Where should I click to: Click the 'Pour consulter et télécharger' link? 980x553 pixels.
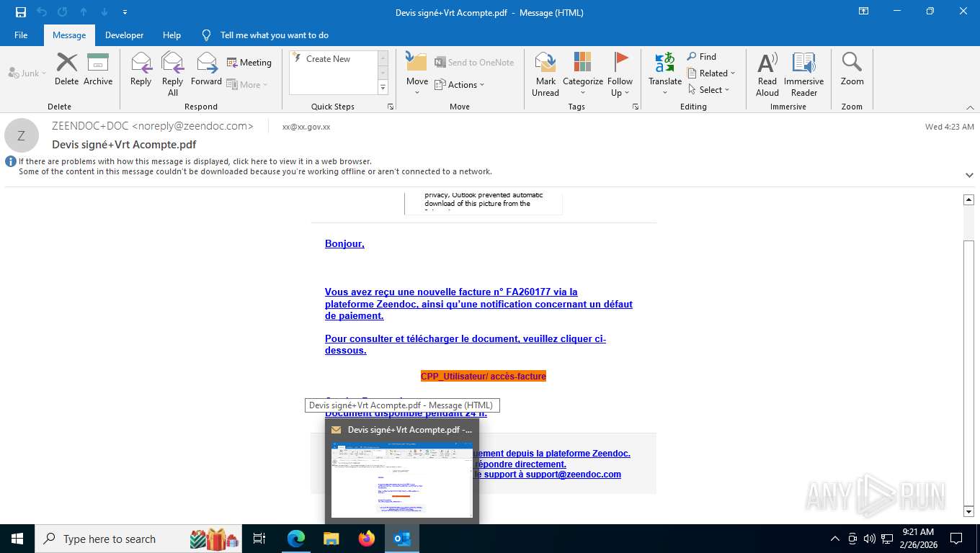click(x=465, y=344)
